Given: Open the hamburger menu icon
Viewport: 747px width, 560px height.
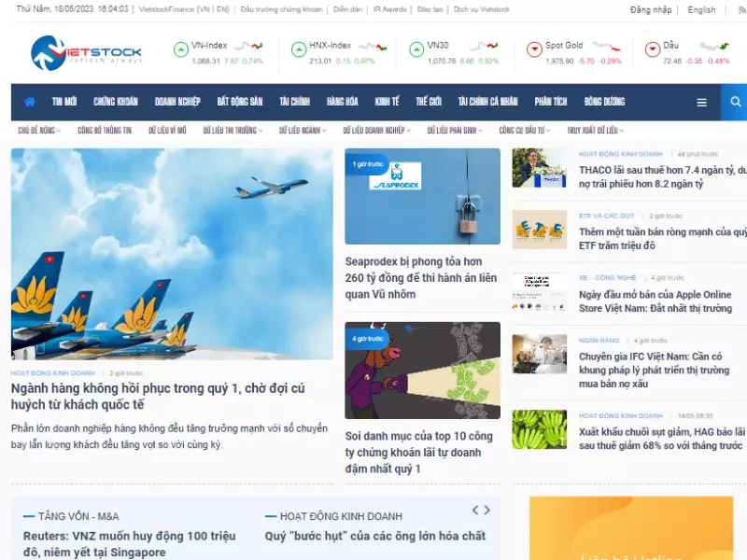Looking at the screenshot, I should click(701, 103).
